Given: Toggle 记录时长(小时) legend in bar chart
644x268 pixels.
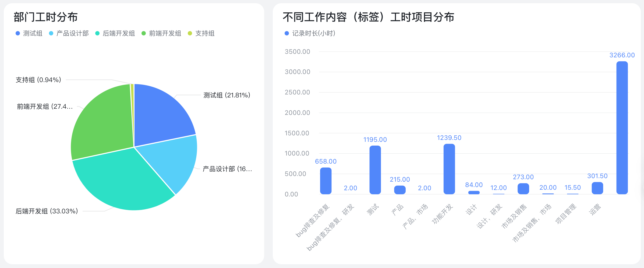Looking at the screenshot, I should click(310, 33).
